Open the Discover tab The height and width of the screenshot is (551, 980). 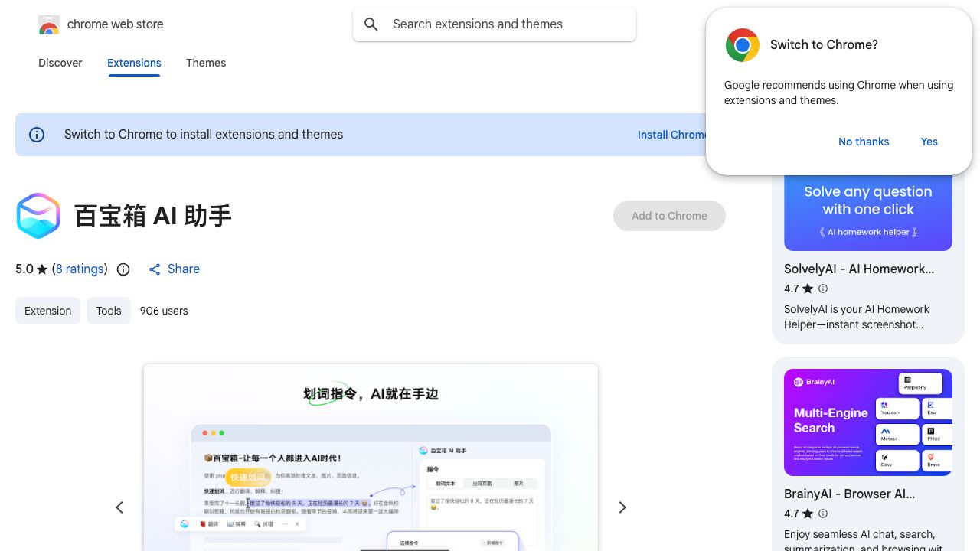coord(60,63)
